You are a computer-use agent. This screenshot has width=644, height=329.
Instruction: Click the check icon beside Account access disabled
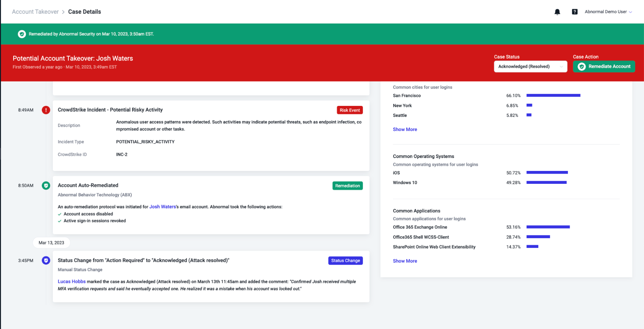pos(60,214)
